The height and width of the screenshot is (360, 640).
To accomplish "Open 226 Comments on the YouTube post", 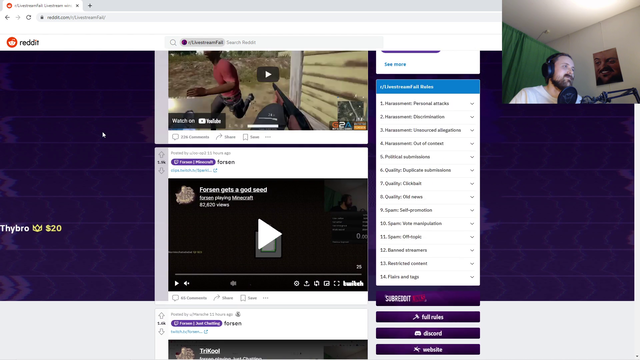I will tap(191, 137).
